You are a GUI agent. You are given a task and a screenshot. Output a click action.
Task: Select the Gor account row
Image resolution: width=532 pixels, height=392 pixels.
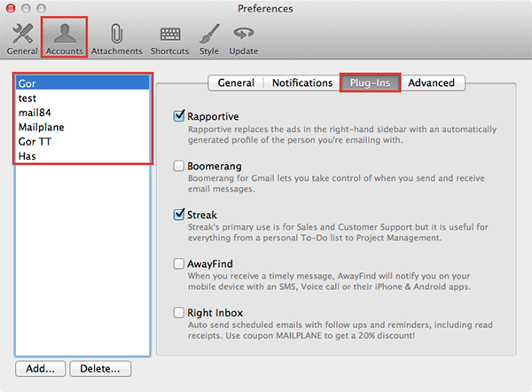[82, 83]
